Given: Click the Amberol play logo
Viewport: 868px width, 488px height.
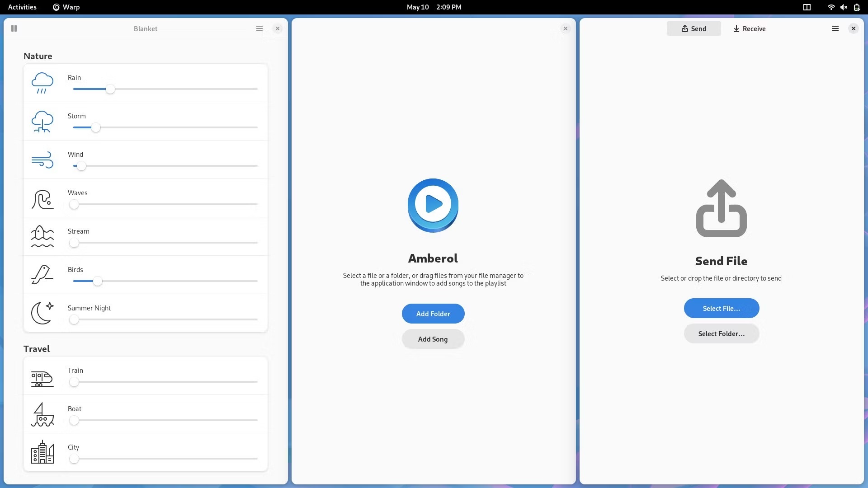Looking at the screenshot, I should pos(433,205).
